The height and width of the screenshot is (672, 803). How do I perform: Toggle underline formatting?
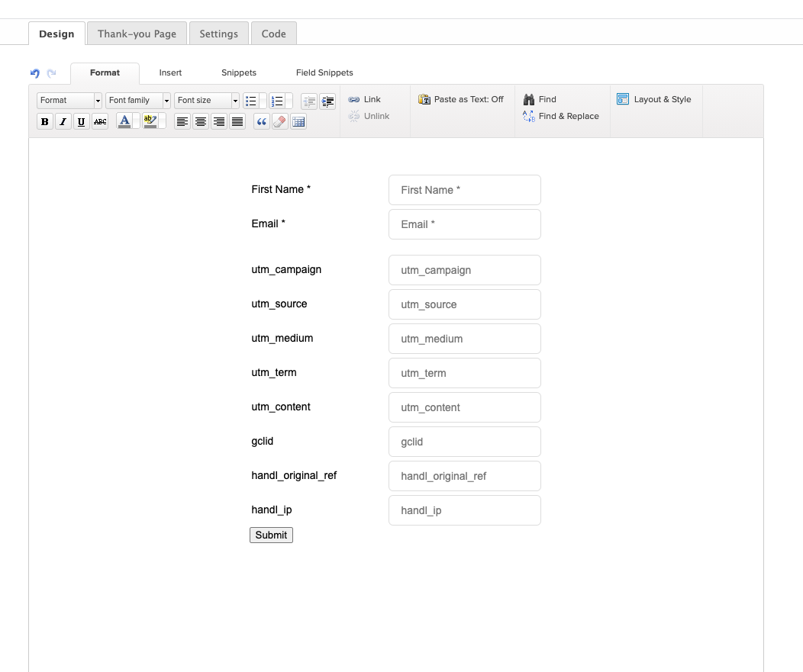[x=82, y=121]
